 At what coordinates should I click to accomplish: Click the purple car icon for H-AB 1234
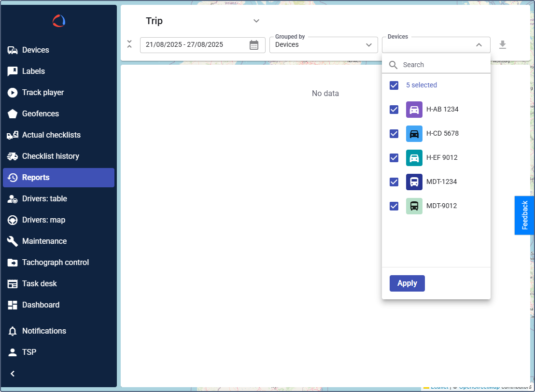(414, 110)
